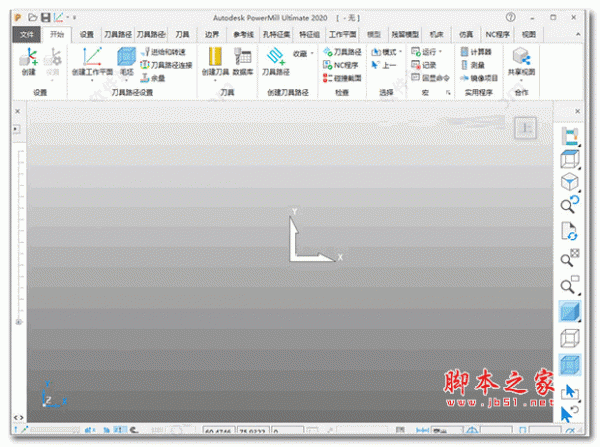Click the first coordinate field in status bar
The height and width of the screenshot is (447, 600).
[x=219, y=431]
